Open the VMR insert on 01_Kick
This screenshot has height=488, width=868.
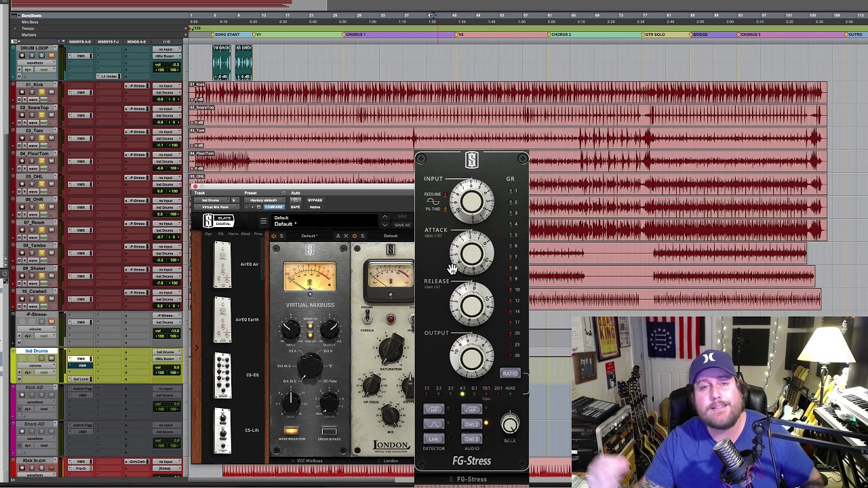click(x=81, y=92)
